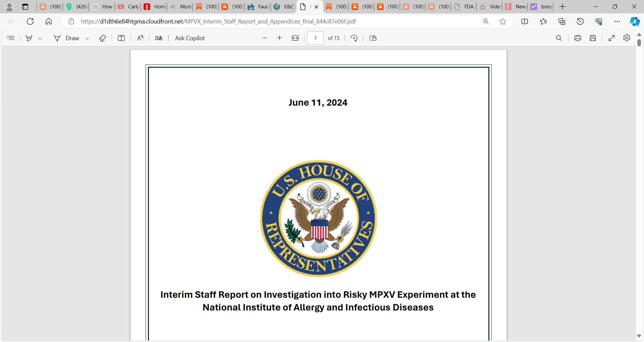Select the Highlight tool
644x342 pixels.
29,38
